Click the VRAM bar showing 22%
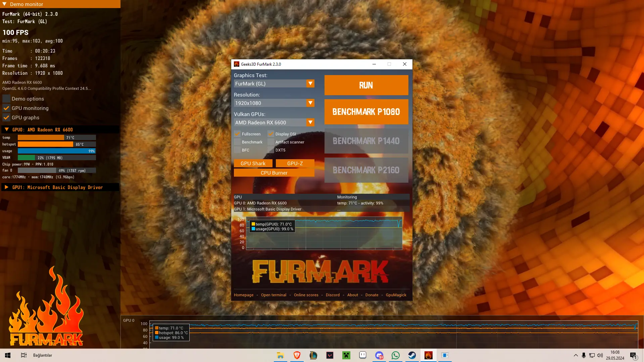 click(57, 158)
